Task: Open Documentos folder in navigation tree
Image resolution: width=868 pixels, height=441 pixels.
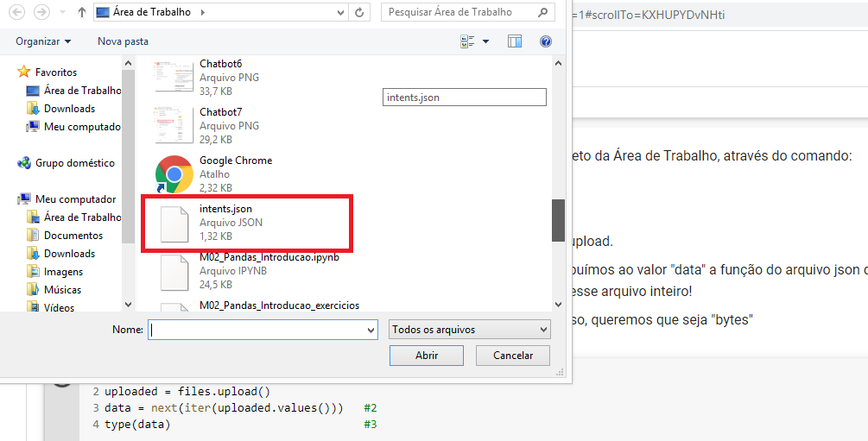Action: (65, 235)
